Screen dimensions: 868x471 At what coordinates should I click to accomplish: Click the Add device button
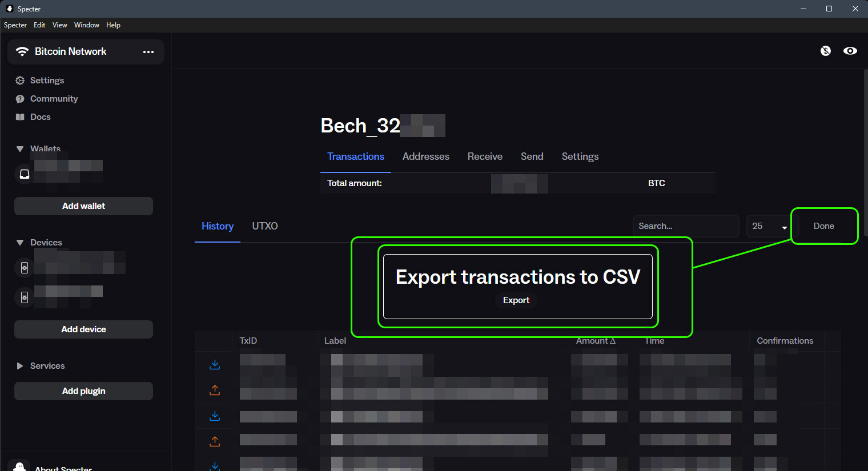(83, 329)
